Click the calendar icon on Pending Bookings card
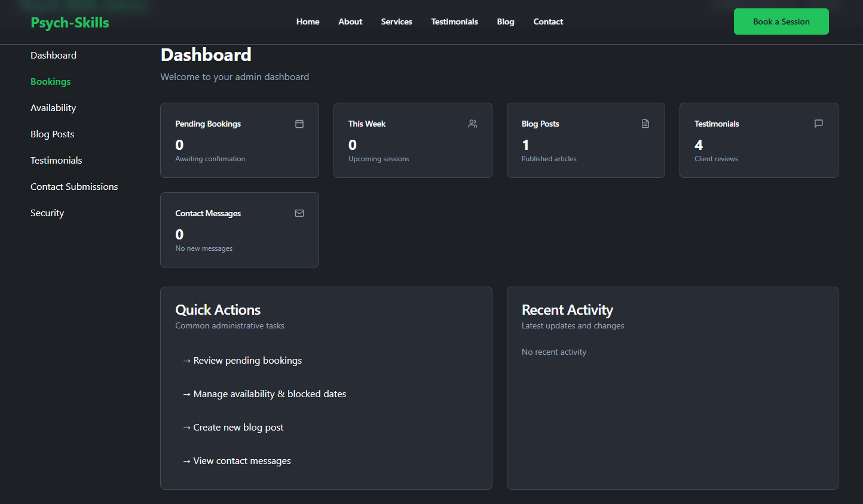Image resolution: width=863 pixels, height=504 pixels. pyautogui.click(x=299, y=123)
